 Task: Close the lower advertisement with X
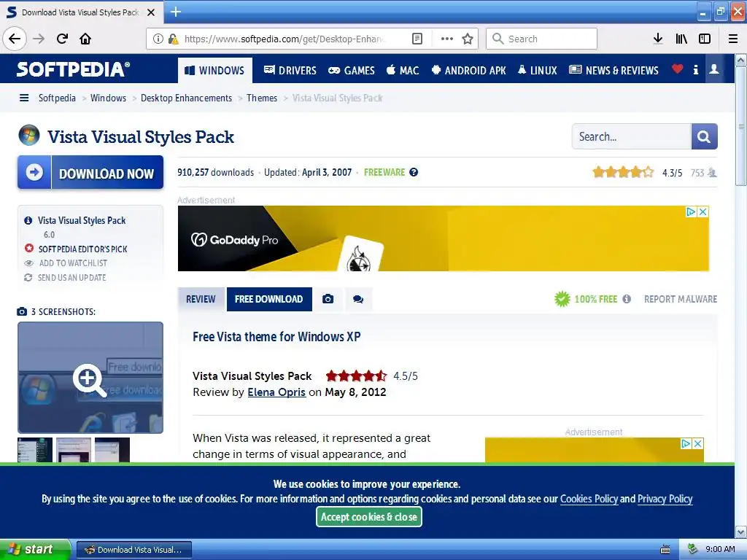[698, 444]
